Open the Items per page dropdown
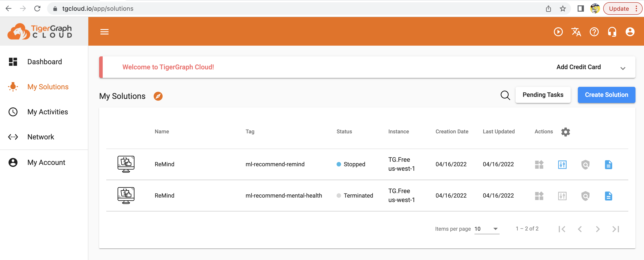The height and width of the screenshot is (260, 644). 487,229
